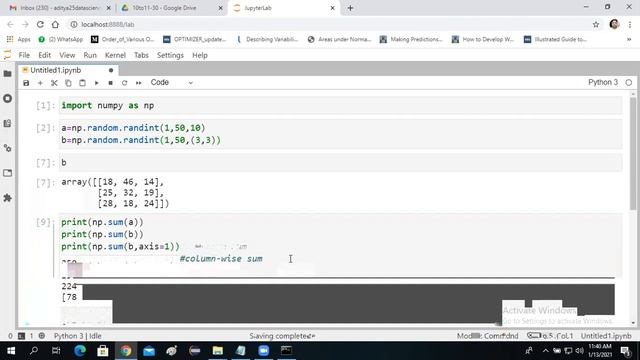The width and height of the screenshot is (640, 360).
Task: Paste cells with the clipboard icon
Action: [x=82, y=83]
